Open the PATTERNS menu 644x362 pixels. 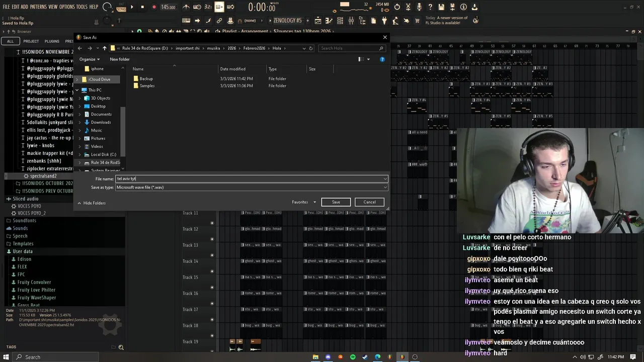[38, 7]
